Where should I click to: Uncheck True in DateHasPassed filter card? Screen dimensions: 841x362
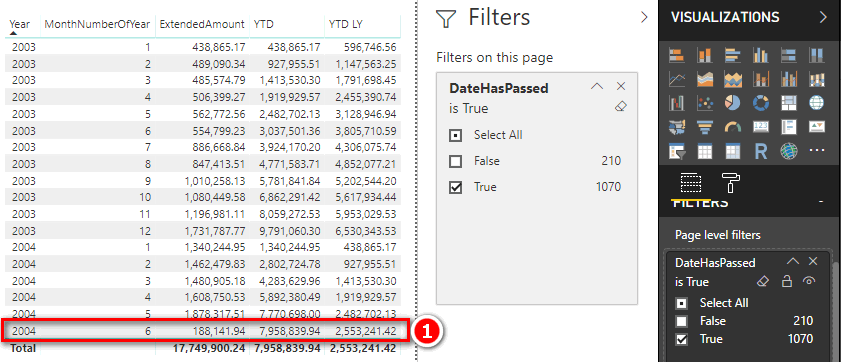pos(455,187)
